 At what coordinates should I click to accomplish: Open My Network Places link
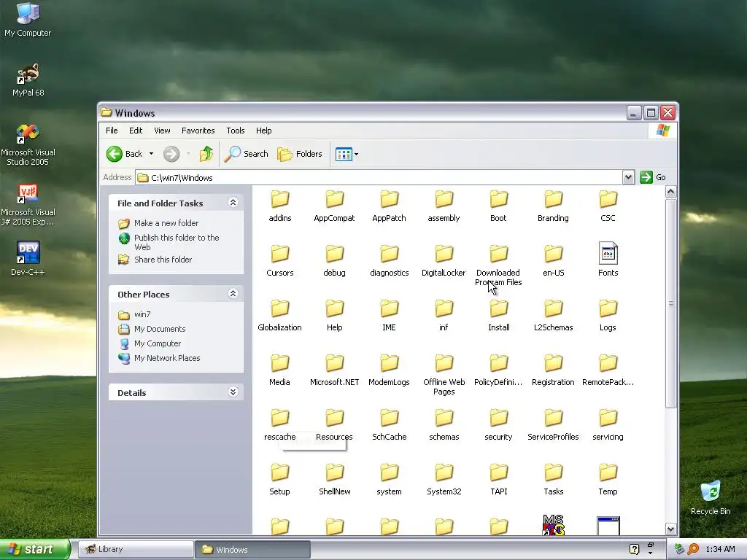pos(167,358)
